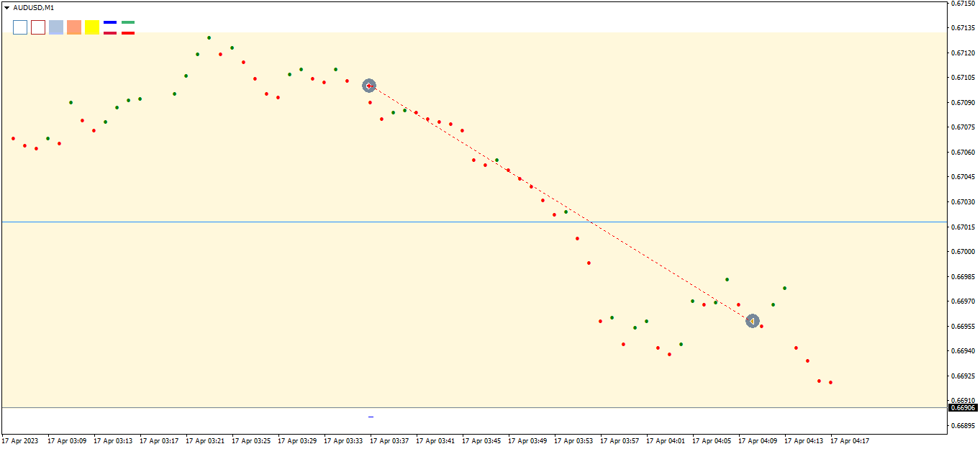Click the 17 Apr 03:37 time label
The width and height of the screenshot is (980, 449).
click(x=389, y=440)
